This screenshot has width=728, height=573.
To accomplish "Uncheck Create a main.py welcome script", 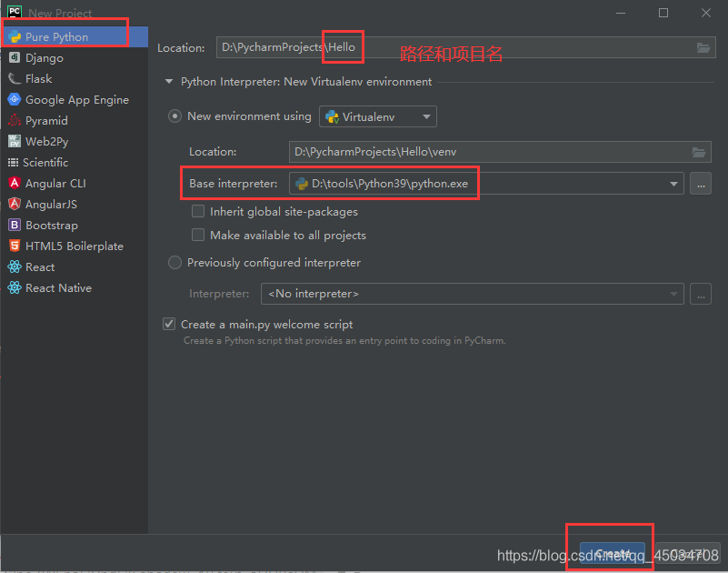I will (x=169, y=325).
